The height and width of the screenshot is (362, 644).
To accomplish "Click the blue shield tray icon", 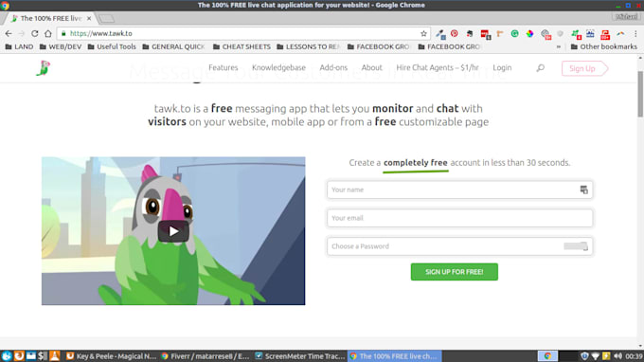I will [584, 356].
